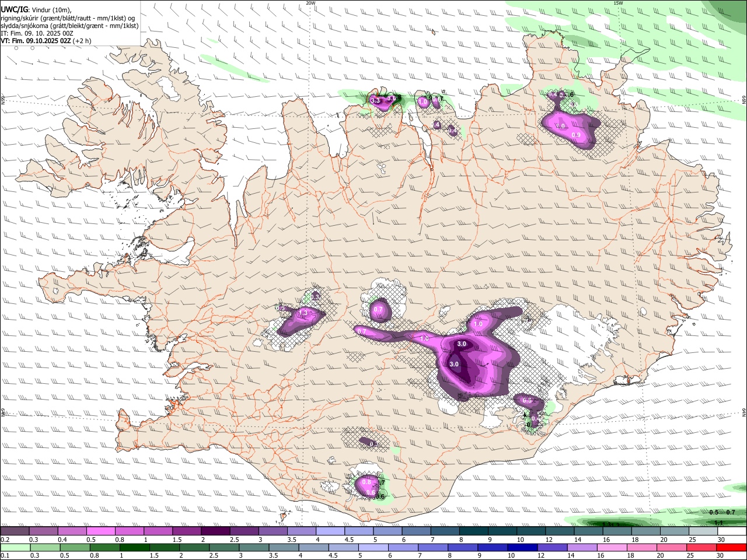This screenshot has width=747, height=560.
Task: Pick snow legend swatch between 0.8 and 1
Action: 130,531
